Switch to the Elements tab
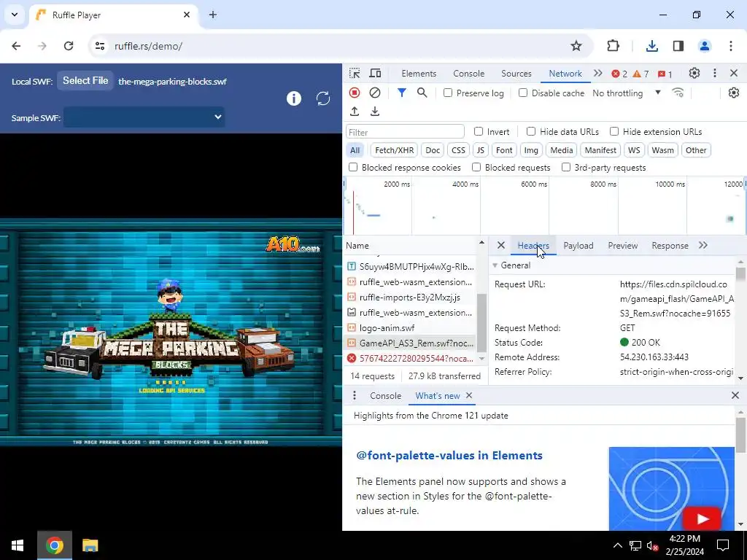This screenshot has height=560, width=747. [x=419, y=74]
